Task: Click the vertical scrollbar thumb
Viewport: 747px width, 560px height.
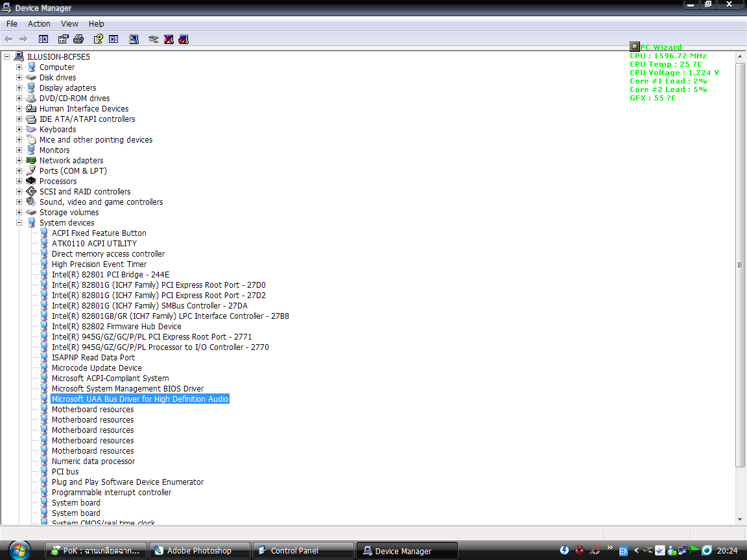Action: pos(740,264)
